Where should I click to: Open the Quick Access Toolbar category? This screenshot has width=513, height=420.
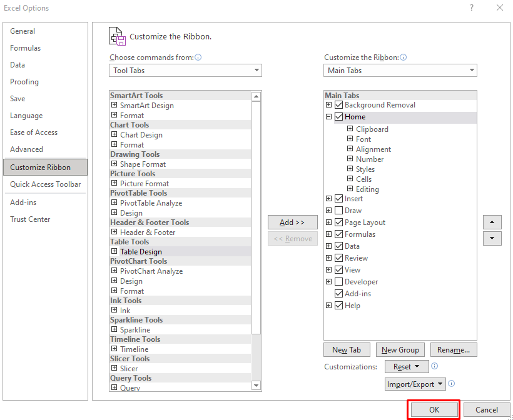[45, 184]
